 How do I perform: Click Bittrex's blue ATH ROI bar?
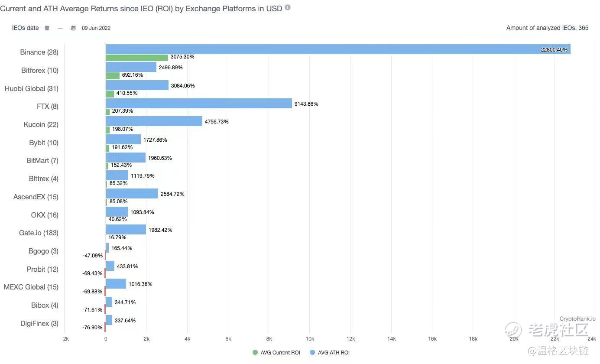pyautogui.click(x=117, y=175)
